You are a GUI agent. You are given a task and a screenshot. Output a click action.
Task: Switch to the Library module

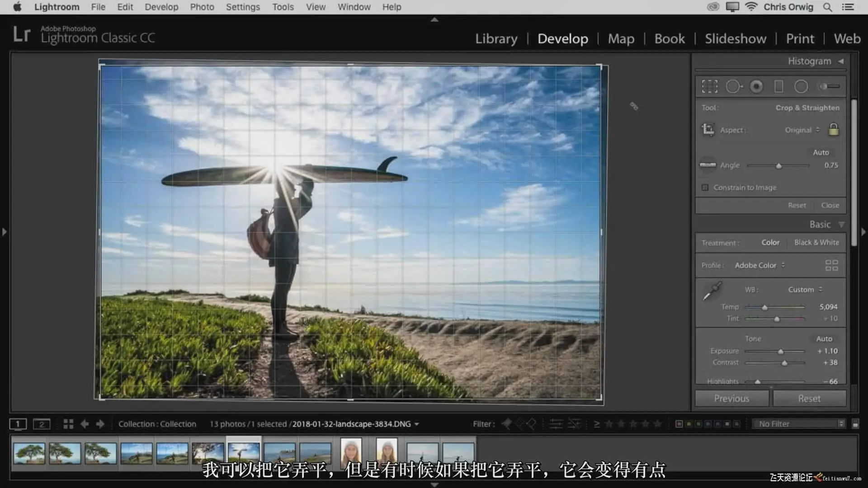[x=496, y=39]
